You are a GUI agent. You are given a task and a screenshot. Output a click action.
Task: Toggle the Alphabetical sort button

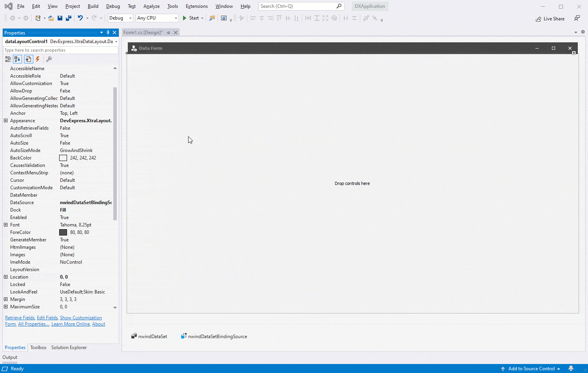click(17, 59)
